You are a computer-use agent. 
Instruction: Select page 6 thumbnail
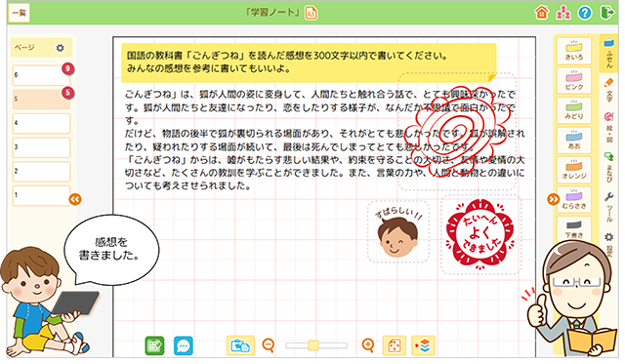coord(41,75)
